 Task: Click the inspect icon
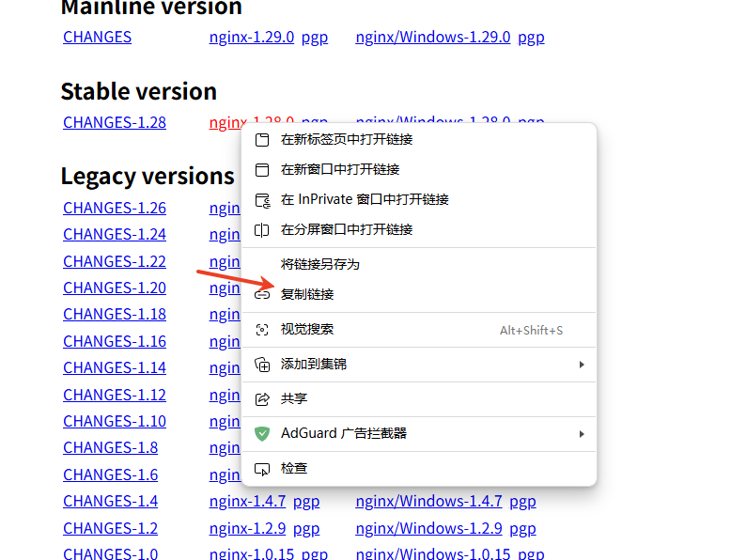coord(262,469)
